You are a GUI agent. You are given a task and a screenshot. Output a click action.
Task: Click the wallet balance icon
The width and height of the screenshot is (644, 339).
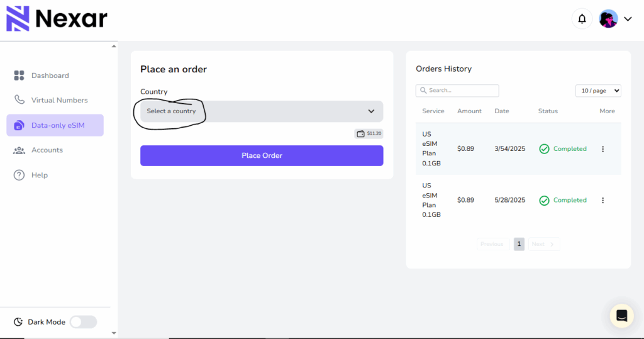(360, 133)
